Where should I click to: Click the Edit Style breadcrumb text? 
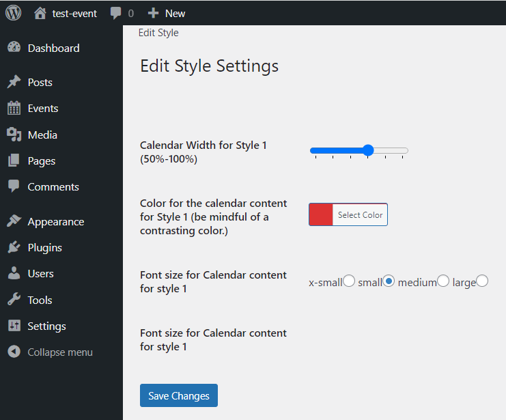(158, 33)
